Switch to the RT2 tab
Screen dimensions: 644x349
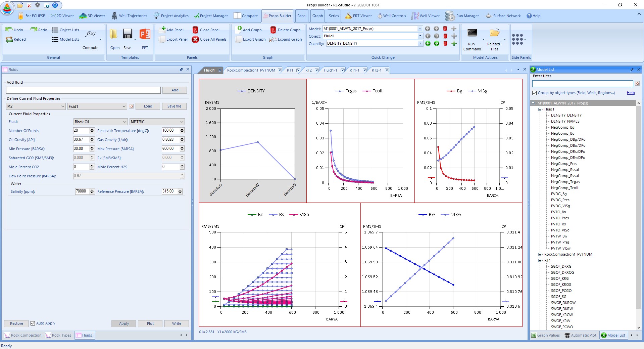pos(308,70)
